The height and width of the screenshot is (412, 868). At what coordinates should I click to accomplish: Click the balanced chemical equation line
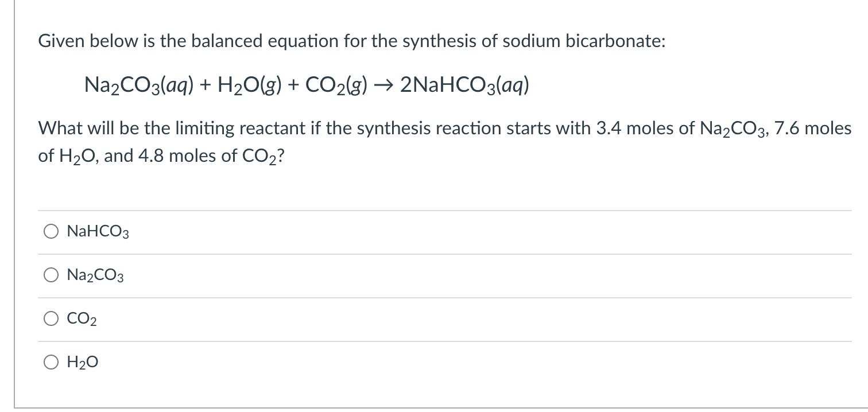coord(307,84)
